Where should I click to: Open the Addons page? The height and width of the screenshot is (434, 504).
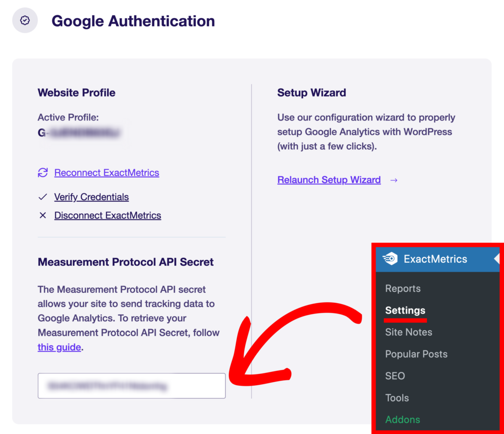(x=403, y=419)
